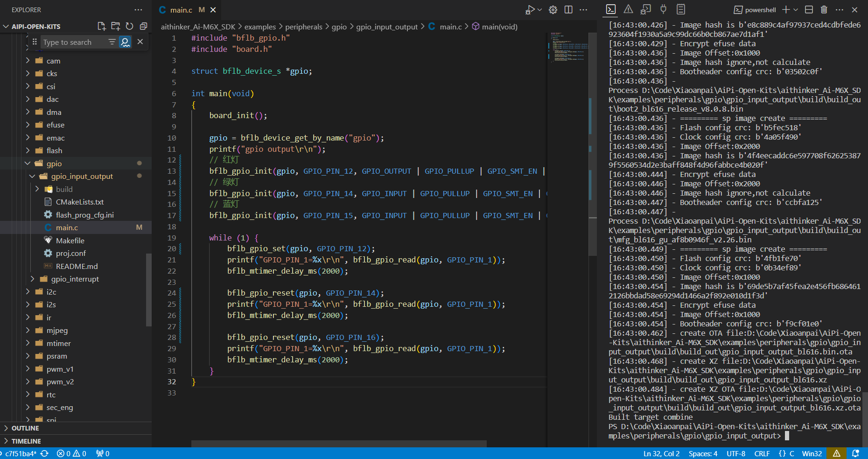Open terminal panel more actions menu
Image resolution: width=868 pixels, height=459 pixels.
[x=840, y=9]
